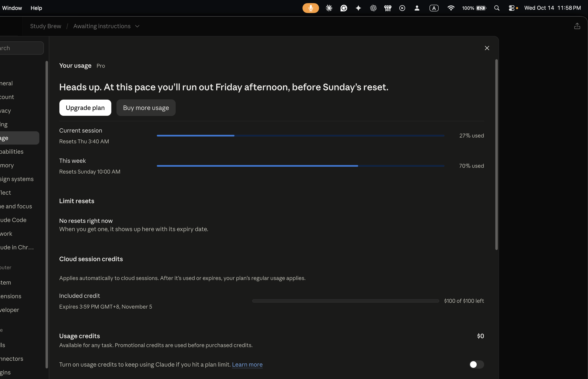Click Buy more usage button
This screenshot has height=379, width=588.
pyautogui.click(x=146, y=107)
